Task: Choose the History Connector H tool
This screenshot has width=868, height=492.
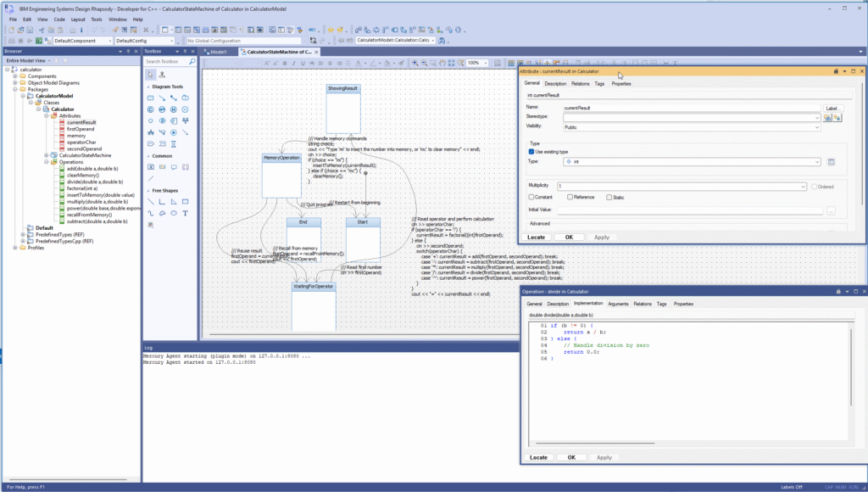Action: [174, 109]
